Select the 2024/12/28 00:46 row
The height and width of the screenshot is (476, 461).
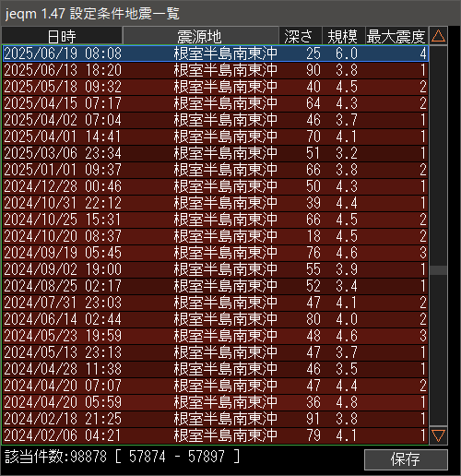(215, 186)
